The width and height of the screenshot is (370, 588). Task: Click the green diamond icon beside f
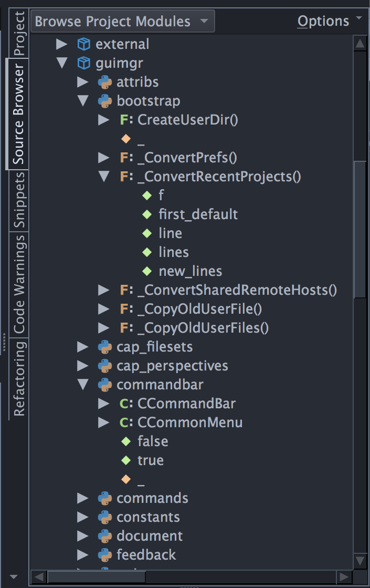tap(147, 195)
